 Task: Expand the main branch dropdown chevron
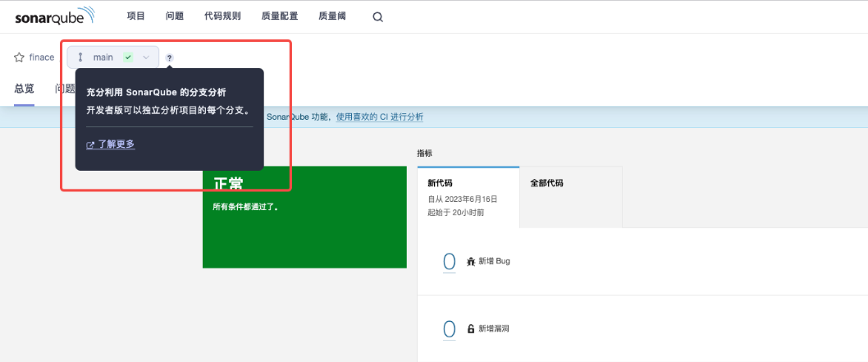click(146, 57)
